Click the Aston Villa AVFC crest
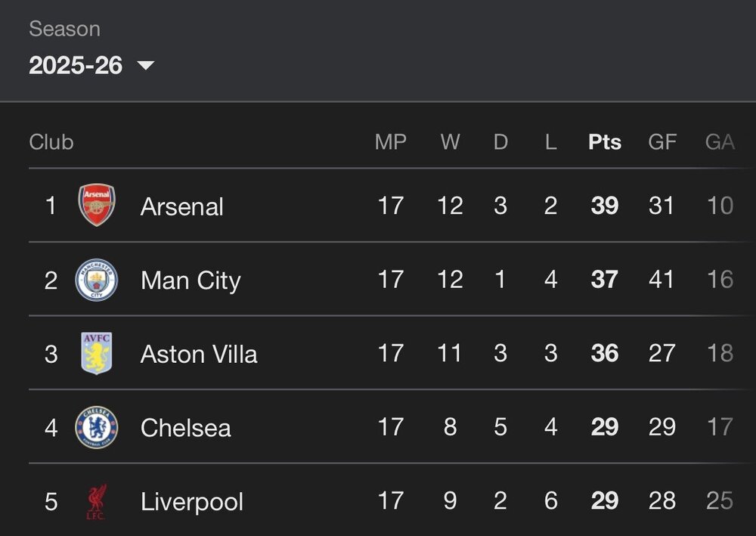This screenshot has width=756, height=536. pyautogui.click(x=97, y=353)
